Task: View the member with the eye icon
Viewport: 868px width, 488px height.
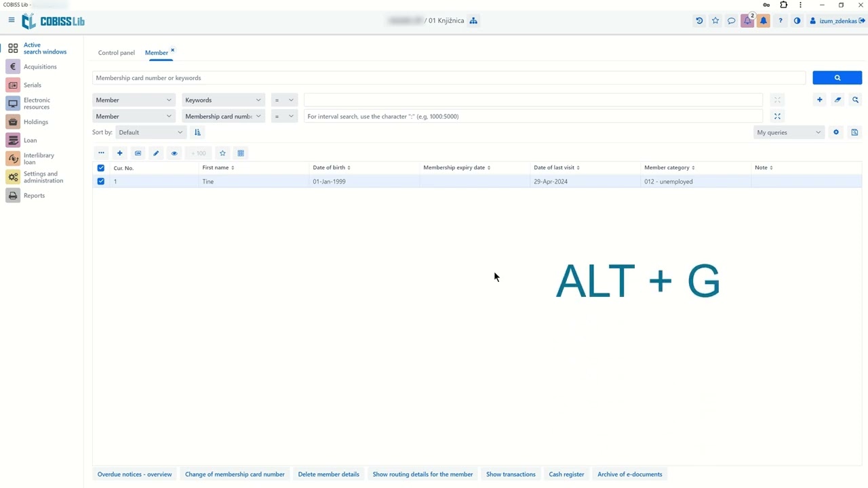Action: [x=174, y=153]
